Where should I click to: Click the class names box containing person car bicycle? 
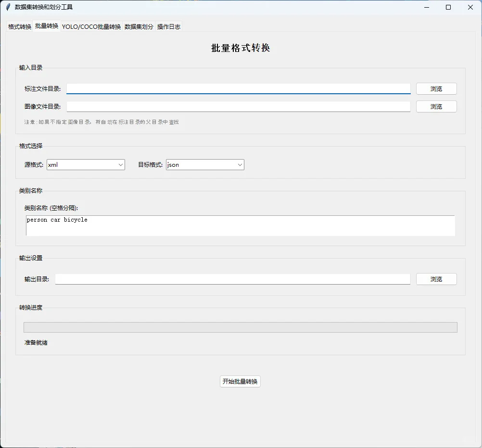[240, 225]
